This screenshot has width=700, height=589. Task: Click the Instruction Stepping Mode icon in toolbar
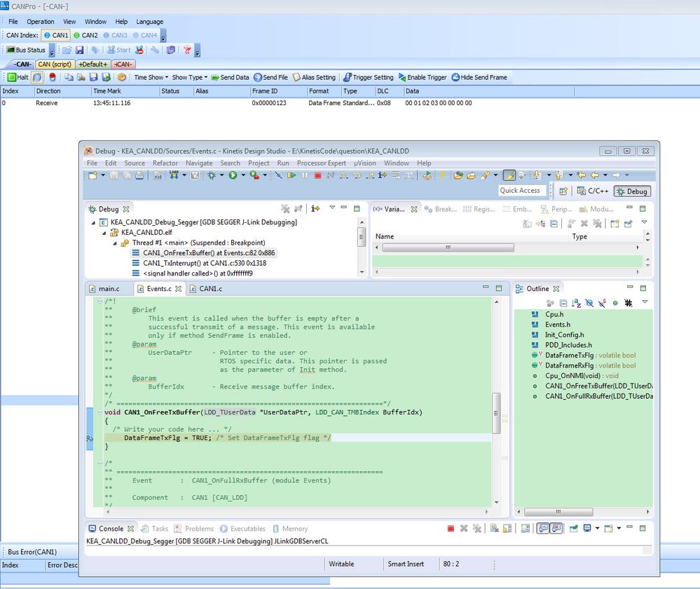(x=382, y=175)
